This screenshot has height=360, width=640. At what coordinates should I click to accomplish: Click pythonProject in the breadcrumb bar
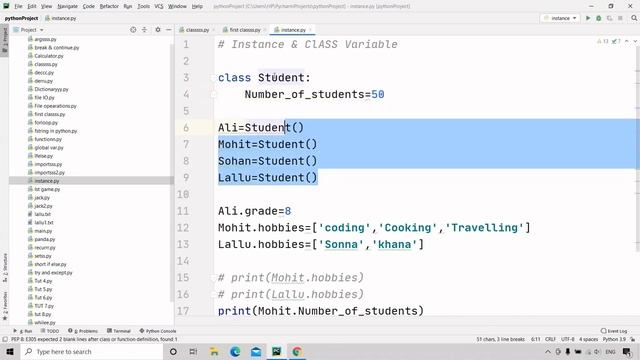click(x=21, y=18)
